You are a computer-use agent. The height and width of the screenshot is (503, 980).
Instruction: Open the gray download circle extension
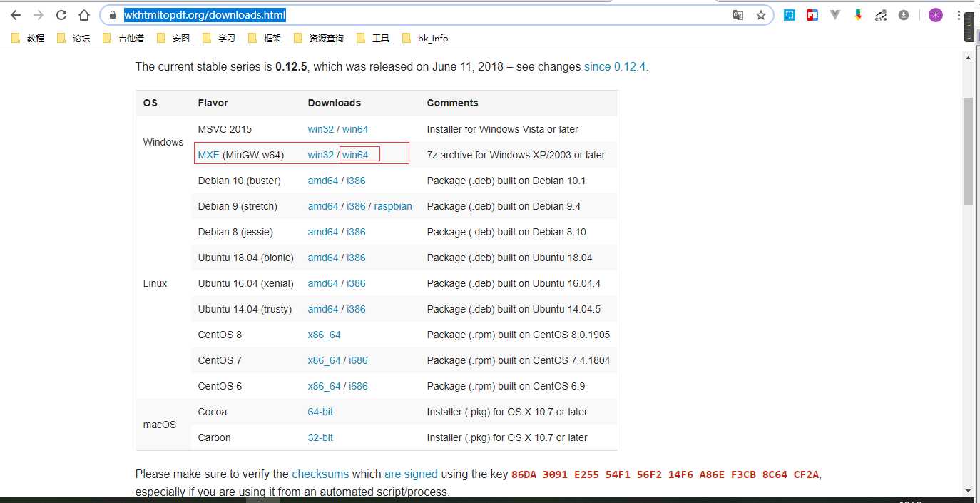pos(904,15)
